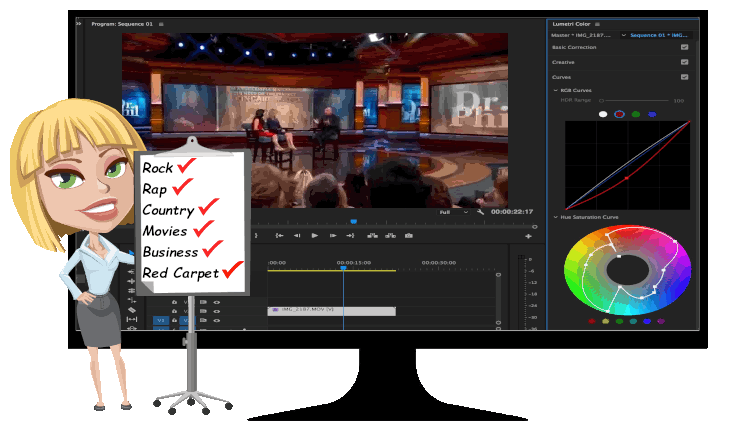
Task: Select the IMG_2187.MOV clip in timeline
Action: [x=331, y=311]
